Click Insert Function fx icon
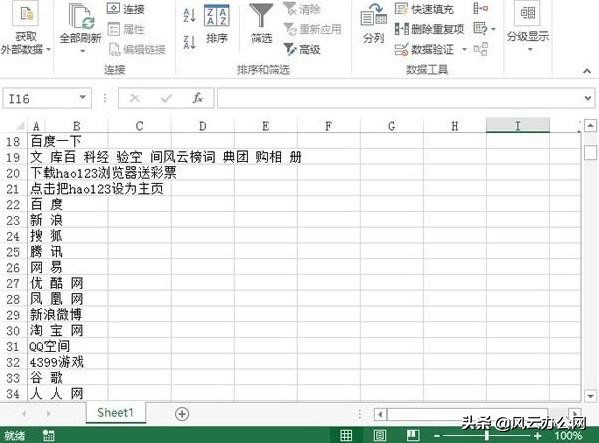This screenshot has height=443, width=599. tap(198, 99)
